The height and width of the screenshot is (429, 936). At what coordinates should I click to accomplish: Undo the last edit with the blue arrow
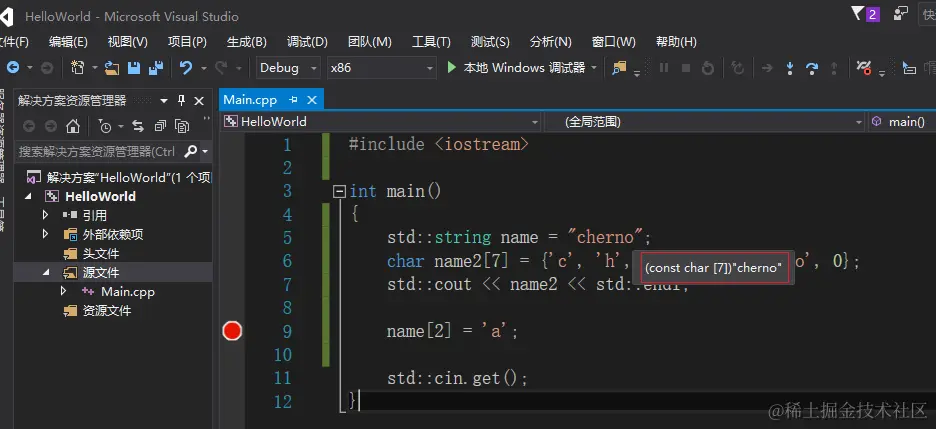tap(186, 68)
